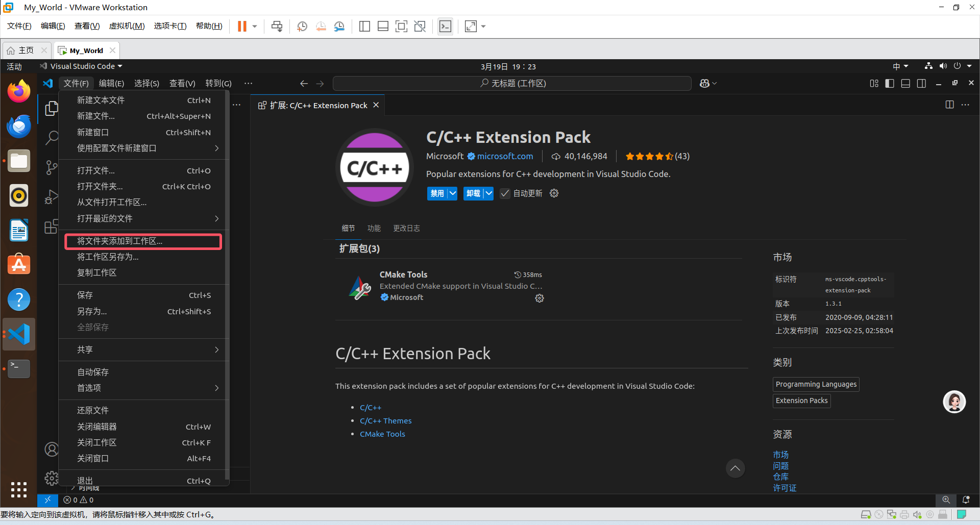Expand 使用配置文件新建窗口 submenu
Screen dimensions: 980x525
(143, 148)
